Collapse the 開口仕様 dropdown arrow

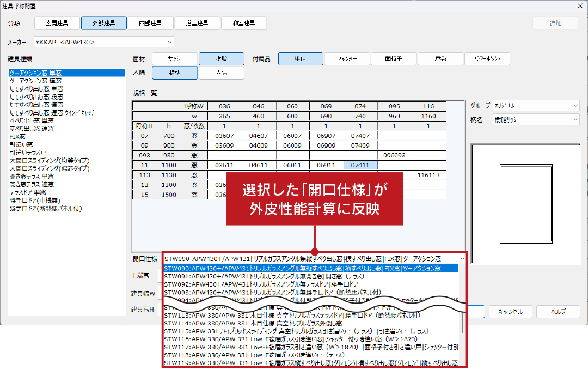[x=462, y=259]
